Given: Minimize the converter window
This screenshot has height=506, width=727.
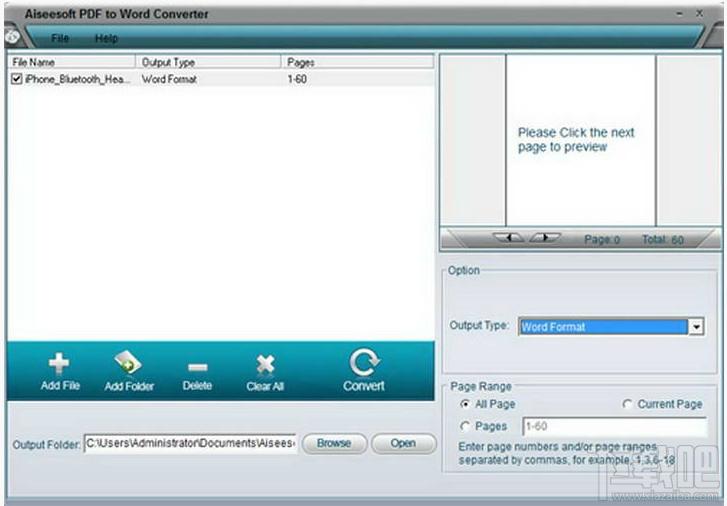Looking at the screenshot, I should [x=680, y=14].
